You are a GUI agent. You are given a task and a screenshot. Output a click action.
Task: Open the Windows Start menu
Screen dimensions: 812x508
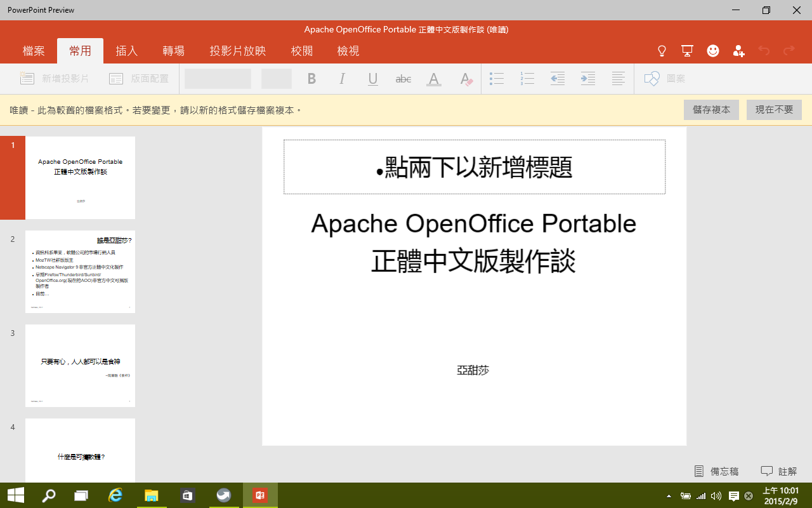[x=15, y=495]
